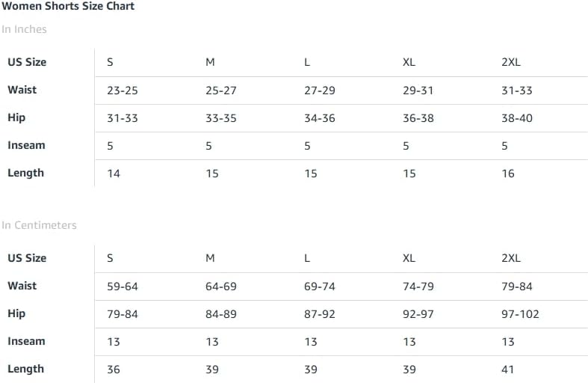Image resolution: width=588 pixels, height=383 pixels.
Task: Click the L hip value 34-36
Action: [x=320, y=118]
